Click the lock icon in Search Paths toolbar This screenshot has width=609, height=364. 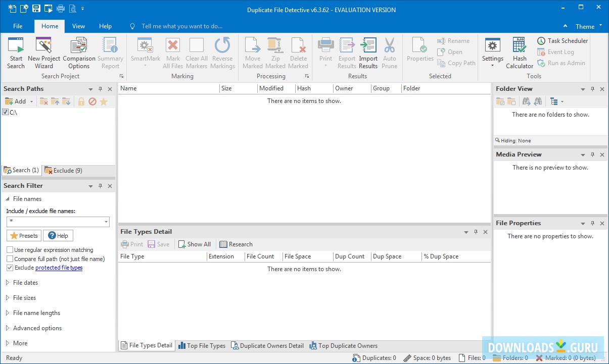[81, 101]
